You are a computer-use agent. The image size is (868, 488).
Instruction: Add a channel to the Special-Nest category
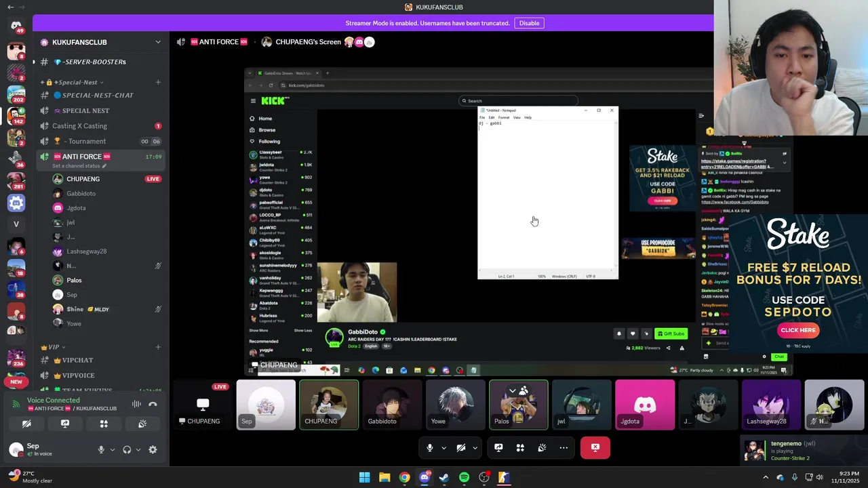click(158, 82)
